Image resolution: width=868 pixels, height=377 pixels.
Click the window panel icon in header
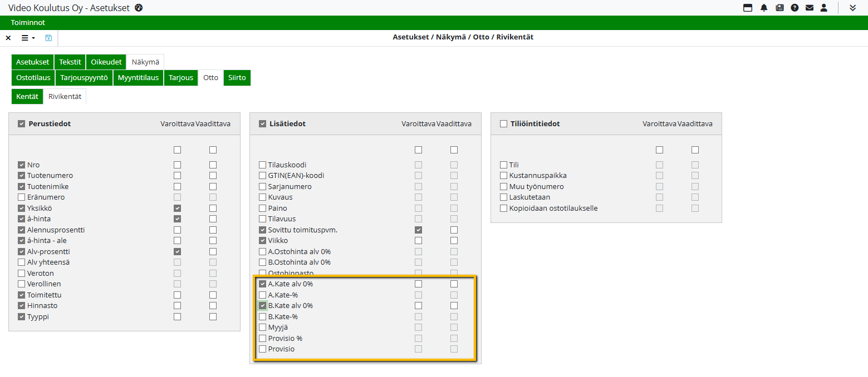pyautogui.click(x=748, y=8)
